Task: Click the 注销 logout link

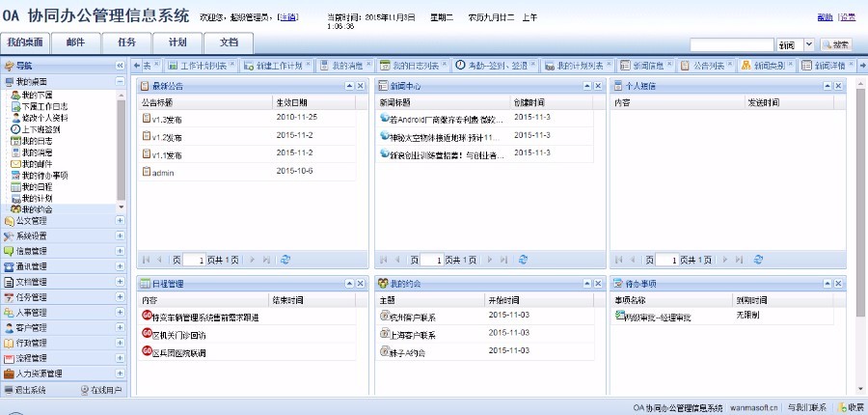Action: tap(287, 17)
